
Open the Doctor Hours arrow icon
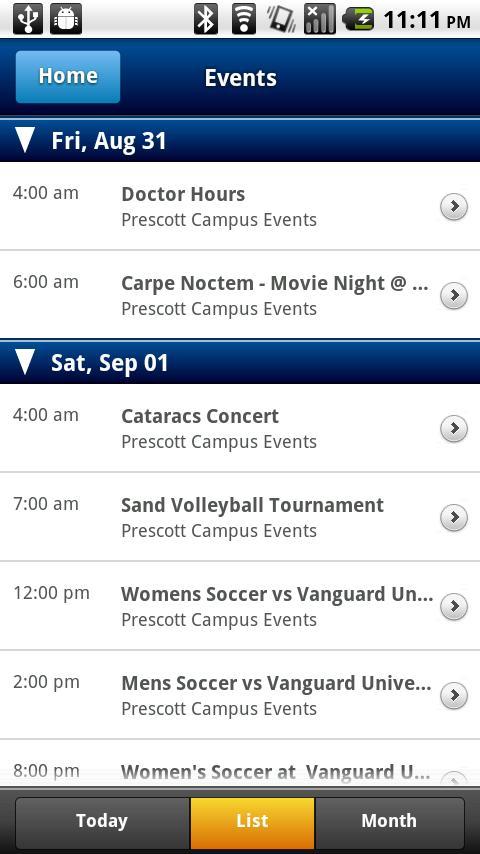pyautogui.click(x=454, y=207)
